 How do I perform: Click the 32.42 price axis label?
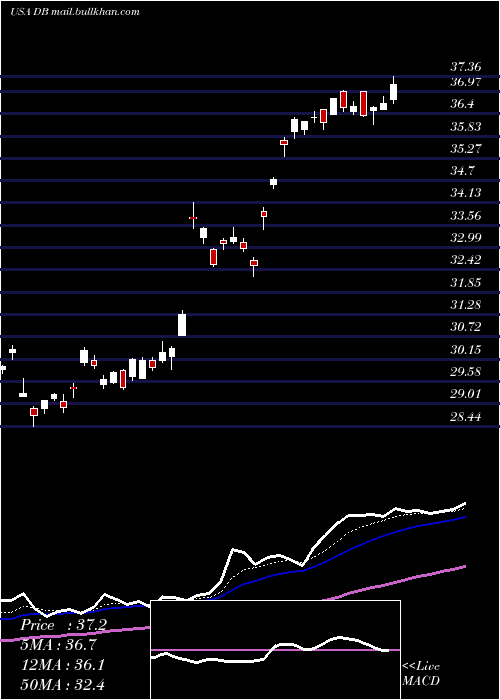pyautogui.click(x=466, y=260)
